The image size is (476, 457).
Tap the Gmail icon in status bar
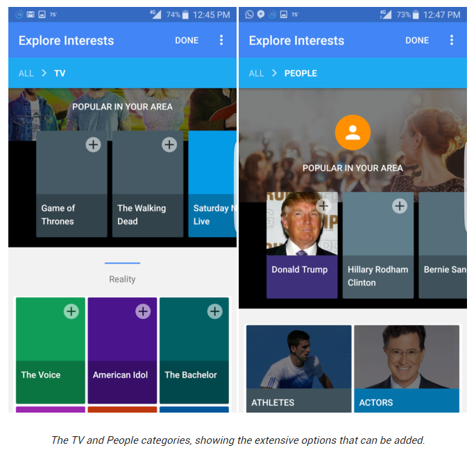coord(31,15)
